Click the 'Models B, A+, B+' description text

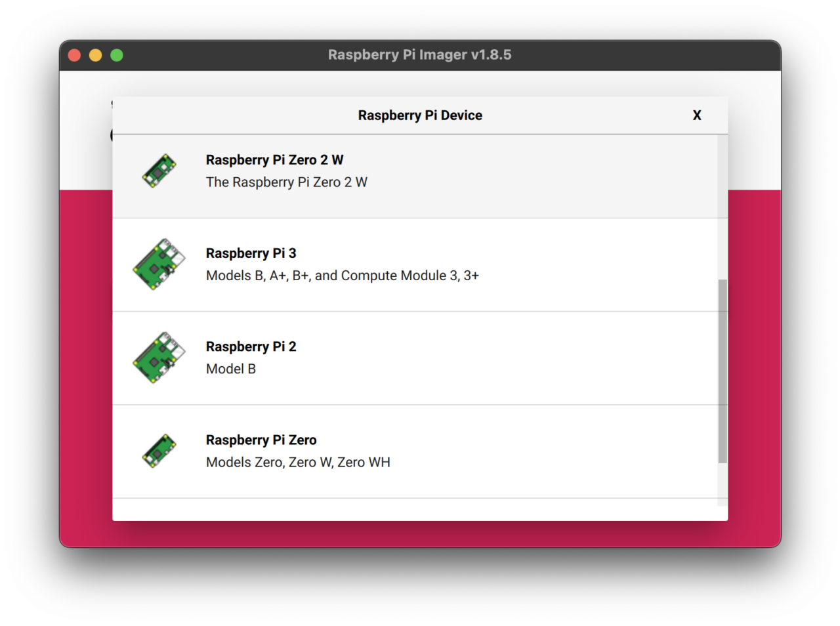tap(342, 276)
